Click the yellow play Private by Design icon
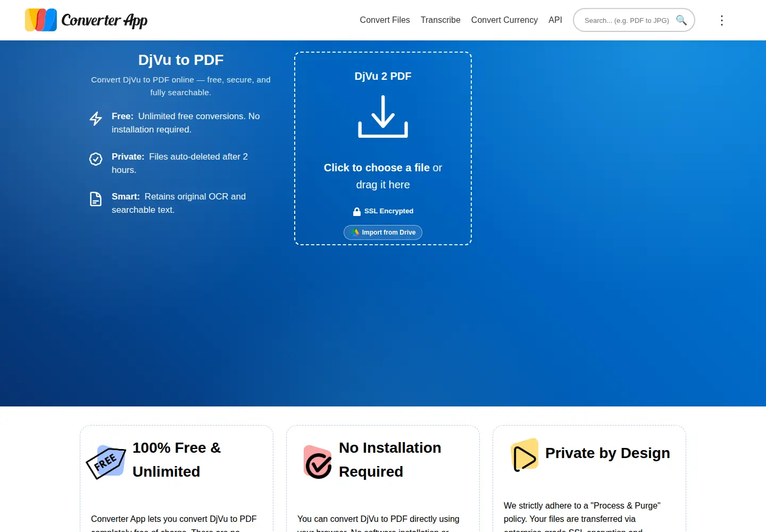The image size is (766, 532). (524, 455)
